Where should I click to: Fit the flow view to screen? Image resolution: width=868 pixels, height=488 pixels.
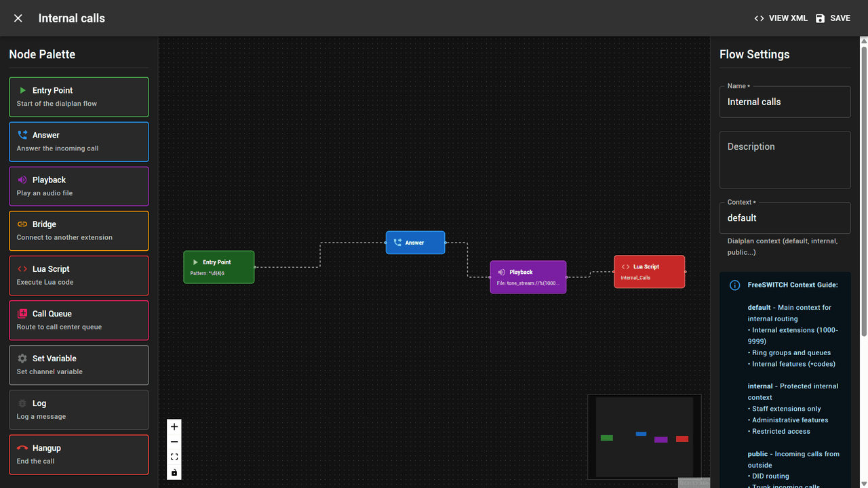click(174, 457)
